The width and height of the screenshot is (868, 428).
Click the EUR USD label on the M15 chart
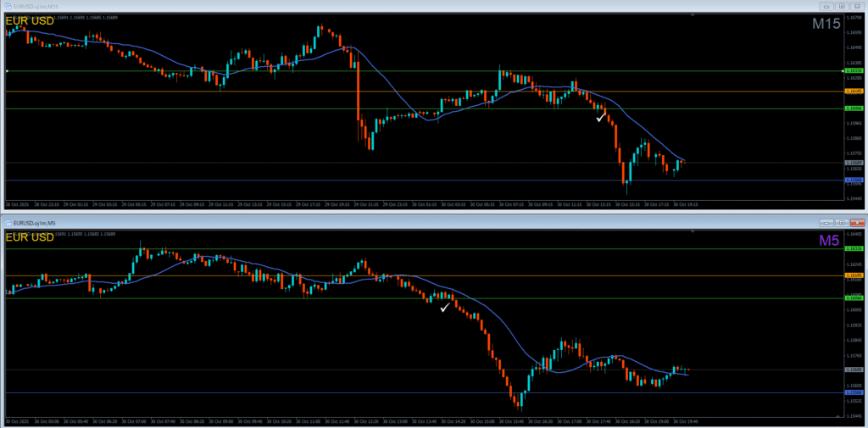tap(30, 21)
